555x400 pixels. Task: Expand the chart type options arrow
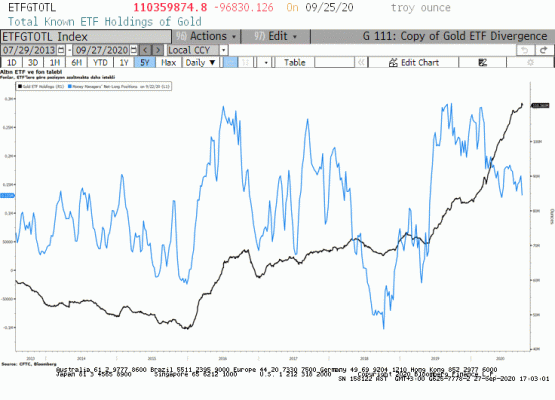(x=266, y=63)
